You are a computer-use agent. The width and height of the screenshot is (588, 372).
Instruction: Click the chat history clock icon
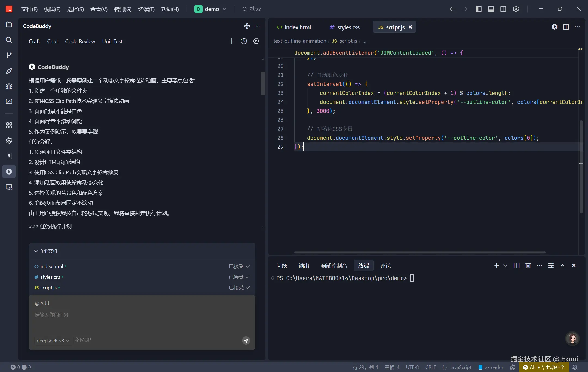pos(244,41)
